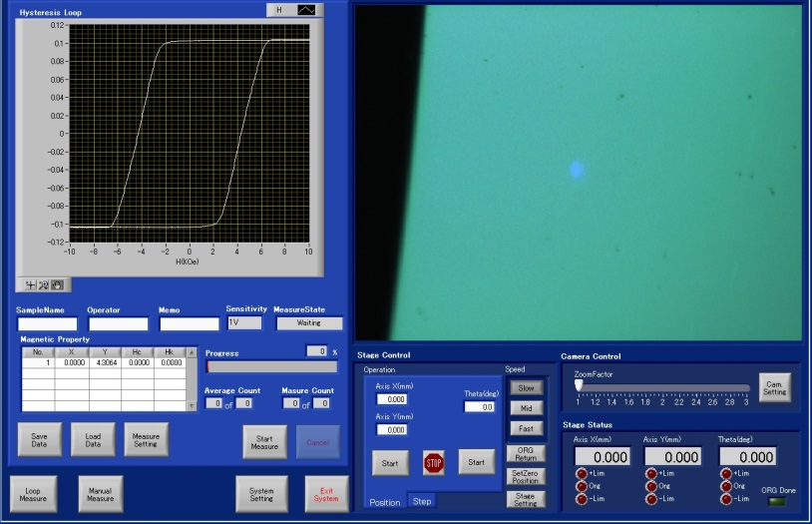Click the Start Measure button

pos(264,441)
